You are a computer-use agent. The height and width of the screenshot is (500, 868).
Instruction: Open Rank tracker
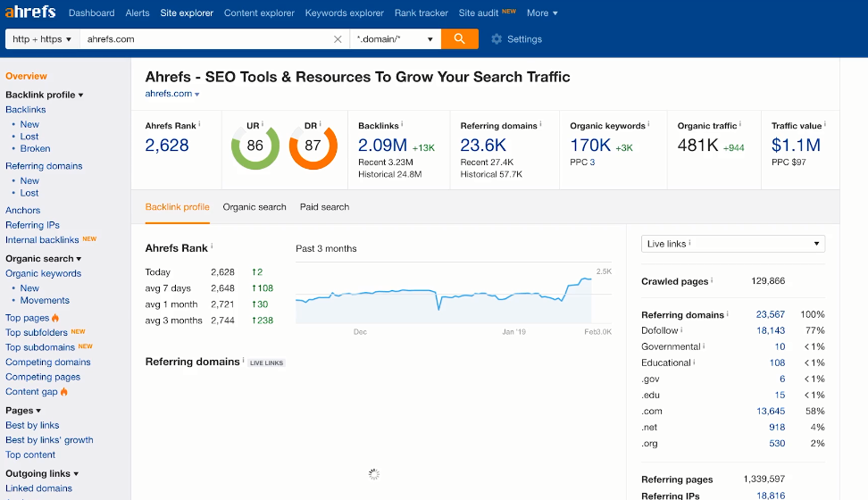(x=421, y=12)
